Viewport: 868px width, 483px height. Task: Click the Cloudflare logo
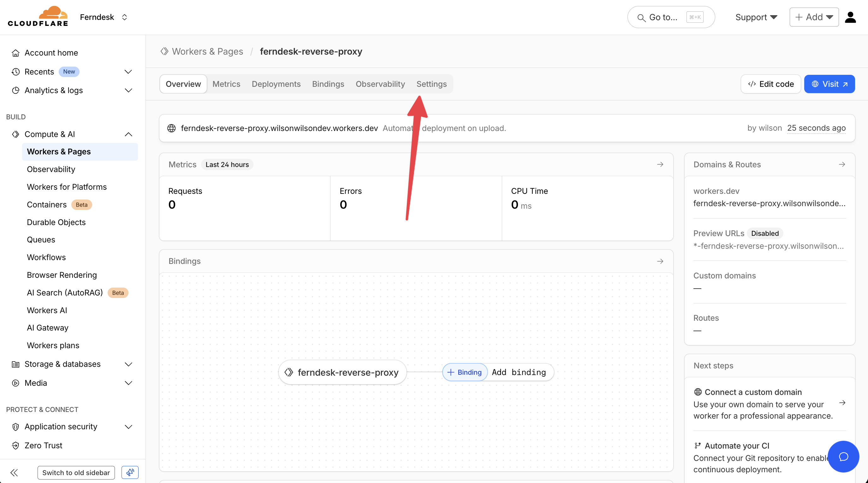tap(38, 16)
